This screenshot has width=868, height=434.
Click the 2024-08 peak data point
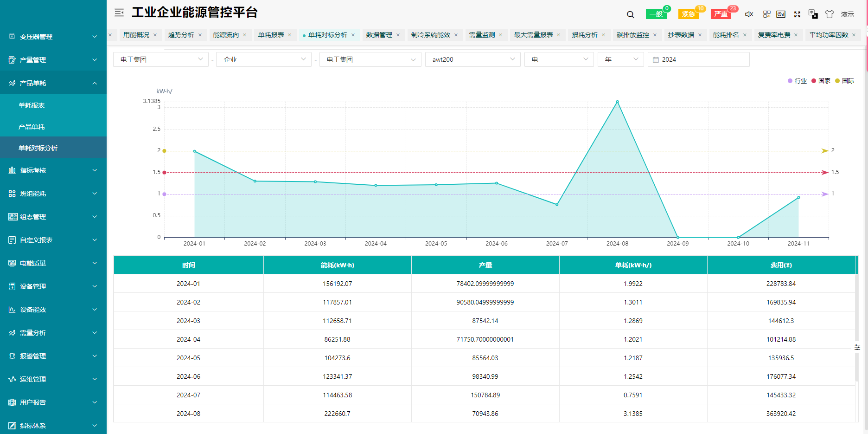point(617,102)
